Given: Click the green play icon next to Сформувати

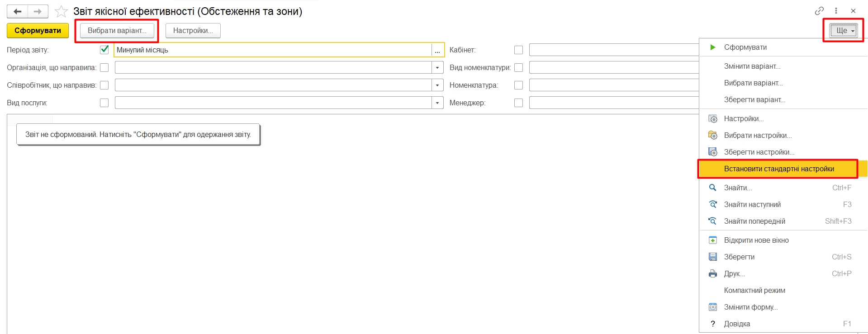Looking at the screenshot, I should click(x=713, y=47).
